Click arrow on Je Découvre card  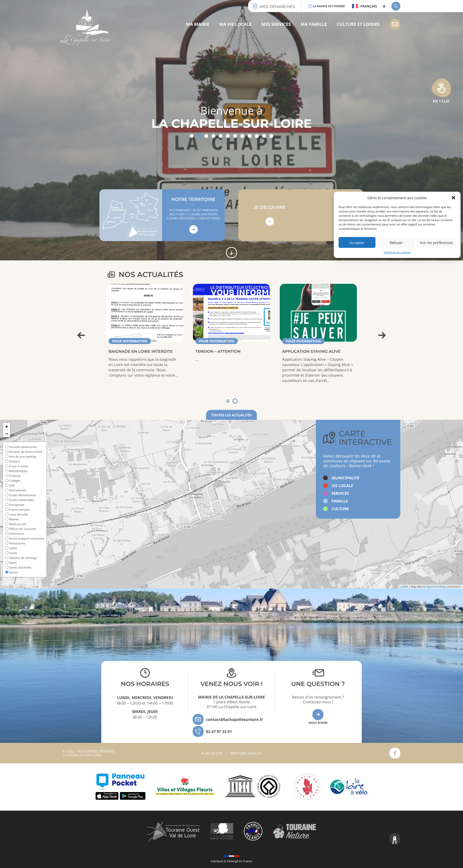[x=270, y=221]
